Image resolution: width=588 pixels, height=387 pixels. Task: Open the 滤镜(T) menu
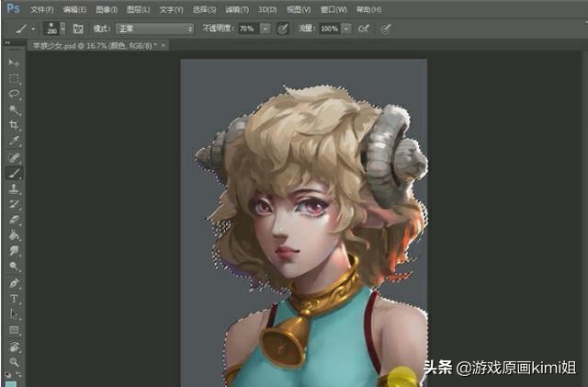point(237,10)
